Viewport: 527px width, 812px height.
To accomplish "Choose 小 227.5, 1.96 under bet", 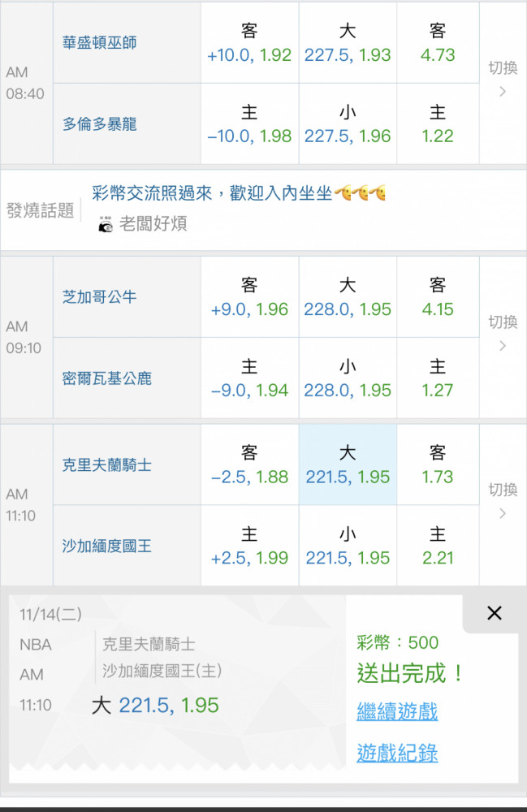I will pos(348,124).
